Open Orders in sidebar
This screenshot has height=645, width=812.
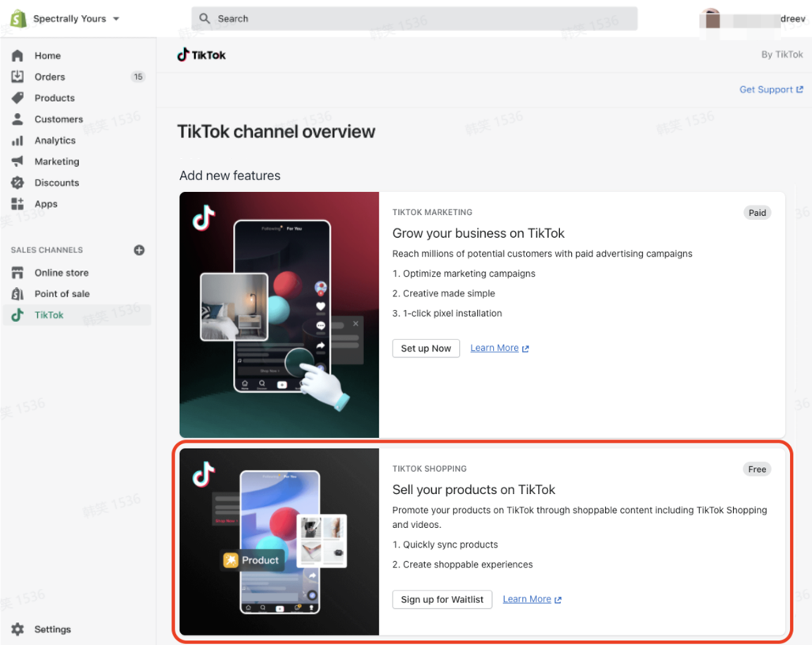(x=50, y=77)
